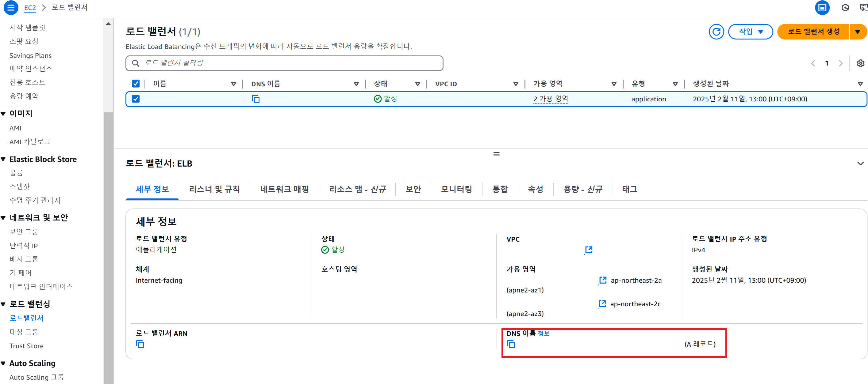Viewport: 868px width, 384px height.
Task: Switch to the 리스너 및 규칙 tab
Action: tap(214, 189)
